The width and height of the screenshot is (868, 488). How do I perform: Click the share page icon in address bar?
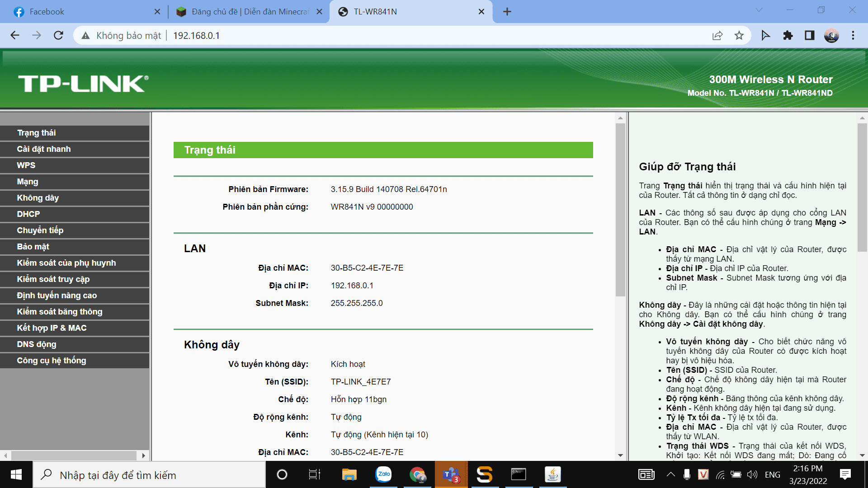[717, 35]
